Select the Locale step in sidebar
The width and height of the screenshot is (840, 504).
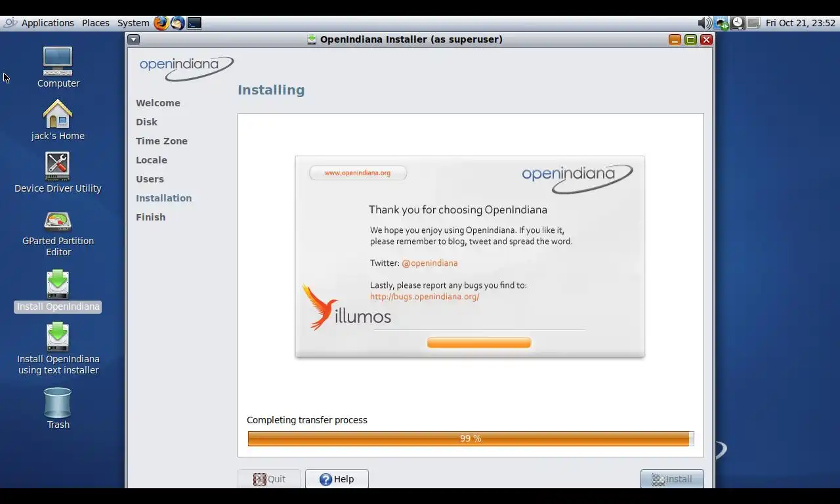tap(152, 160)
